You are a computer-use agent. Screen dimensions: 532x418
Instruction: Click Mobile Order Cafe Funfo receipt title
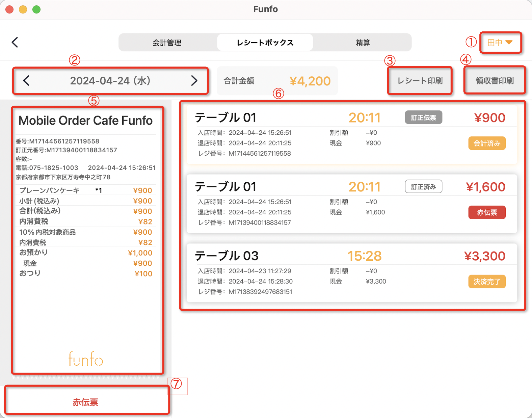coord(86,121)
